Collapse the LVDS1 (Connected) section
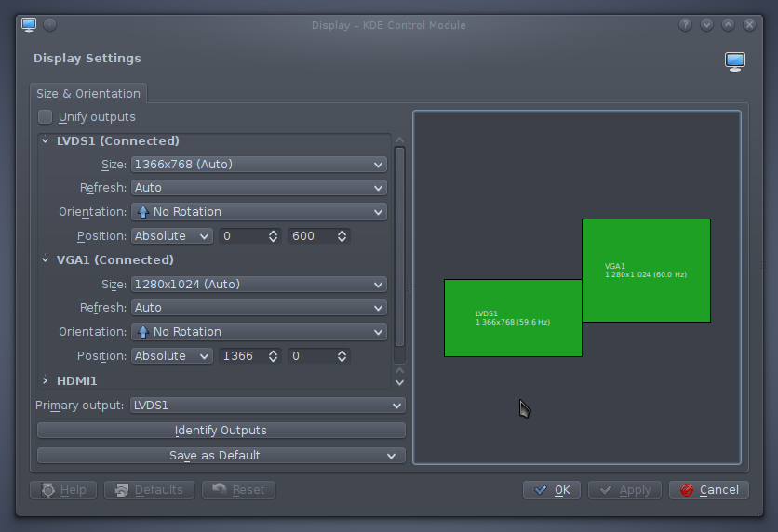Viewport: 778px width, 532px height. [x=45, y=141]
